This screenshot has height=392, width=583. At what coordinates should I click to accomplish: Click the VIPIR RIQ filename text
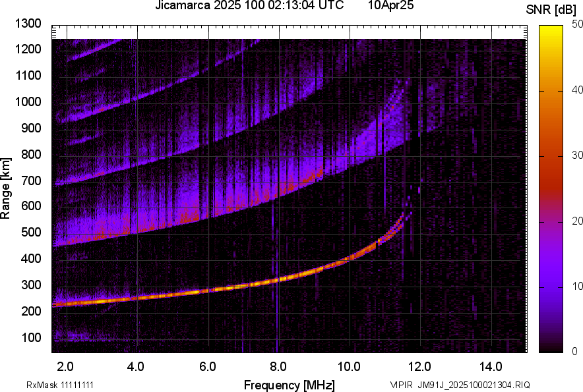460,385
